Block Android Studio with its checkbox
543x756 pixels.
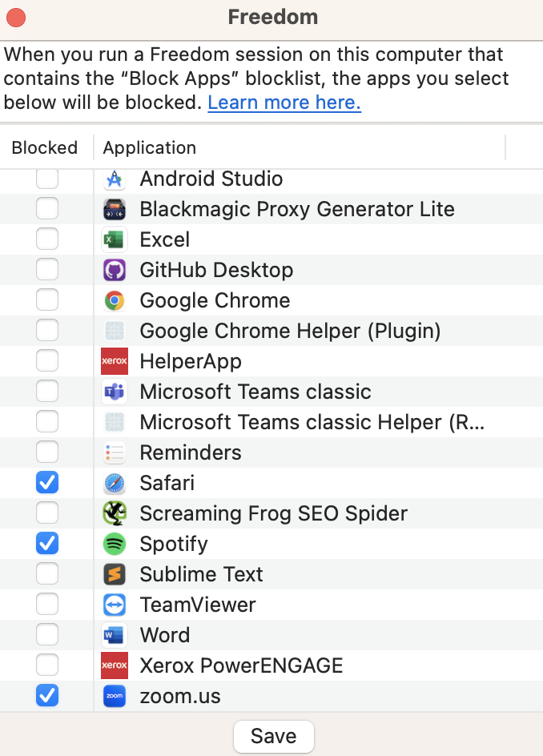point(47,179)
